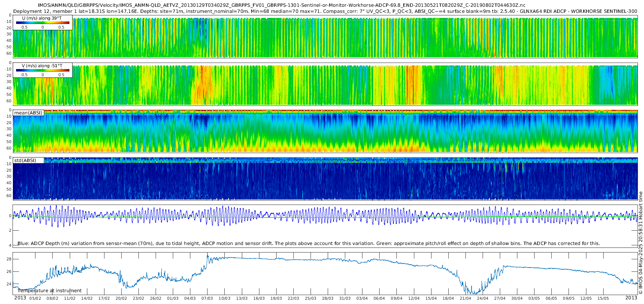Viewport: 644px width, 304px height.
Task: Click the 2013 year label at bottom left
Action: (x=20, y=298)
